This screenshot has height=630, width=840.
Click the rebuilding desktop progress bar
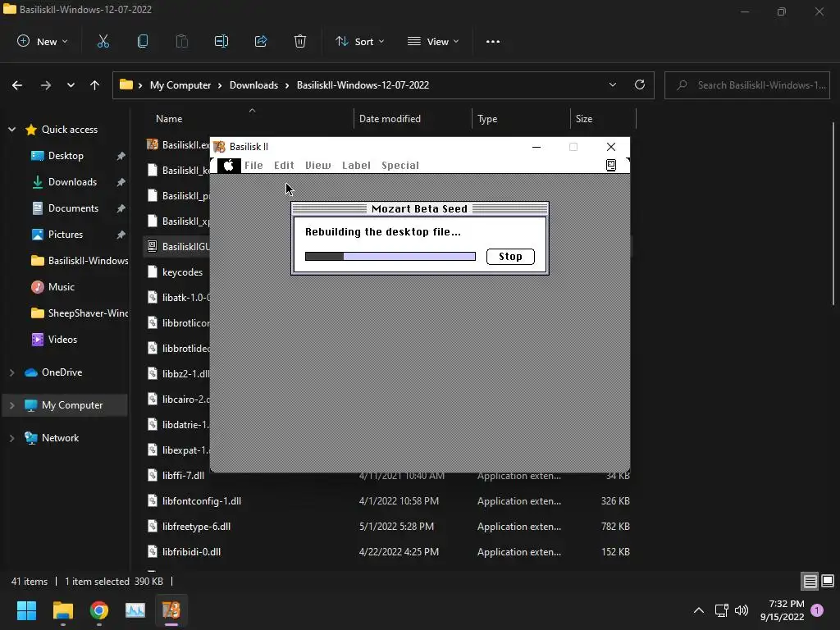(x=390, y=257)
